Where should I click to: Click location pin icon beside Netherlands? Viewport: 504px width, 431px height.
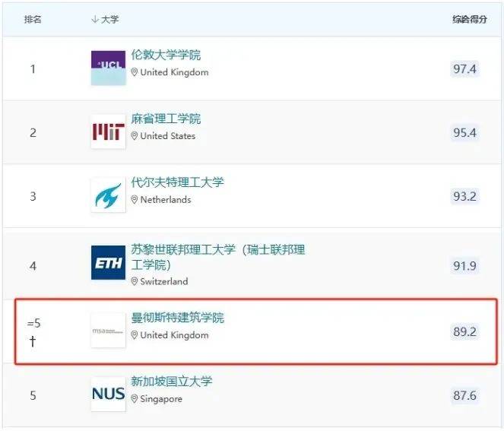[x=135, y=200]
